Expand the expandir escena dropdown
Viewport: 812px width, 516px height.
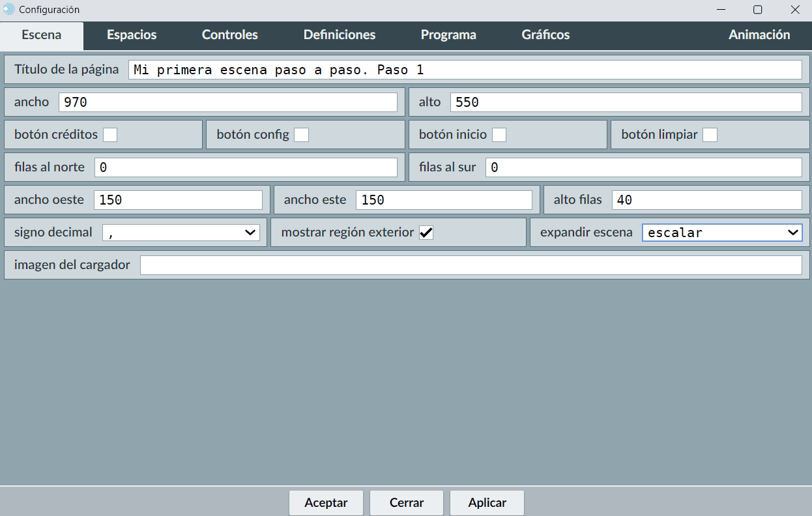point(722,233)
